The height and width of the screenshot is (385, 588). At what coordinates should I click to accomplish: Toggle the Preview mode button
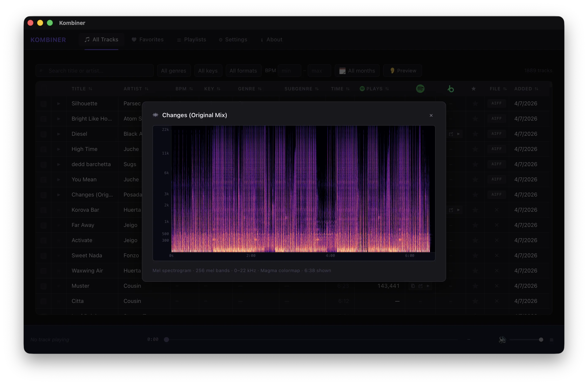(403, 71)
